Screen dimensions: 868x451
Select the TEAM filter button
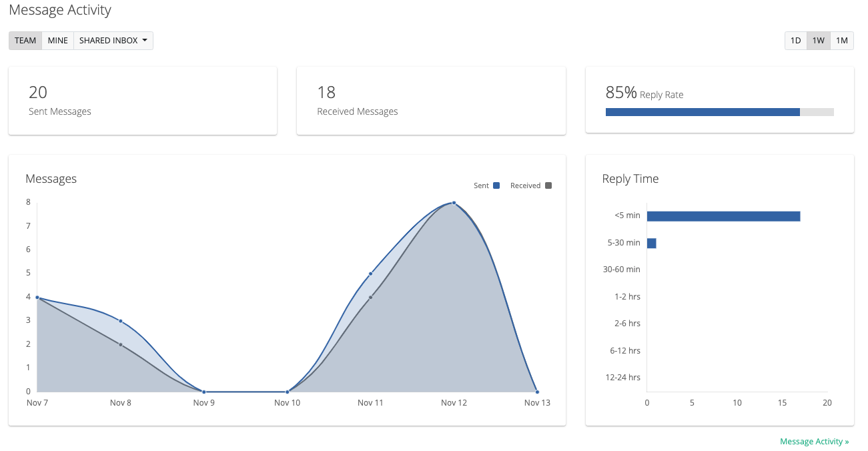(x=25, y=41)
